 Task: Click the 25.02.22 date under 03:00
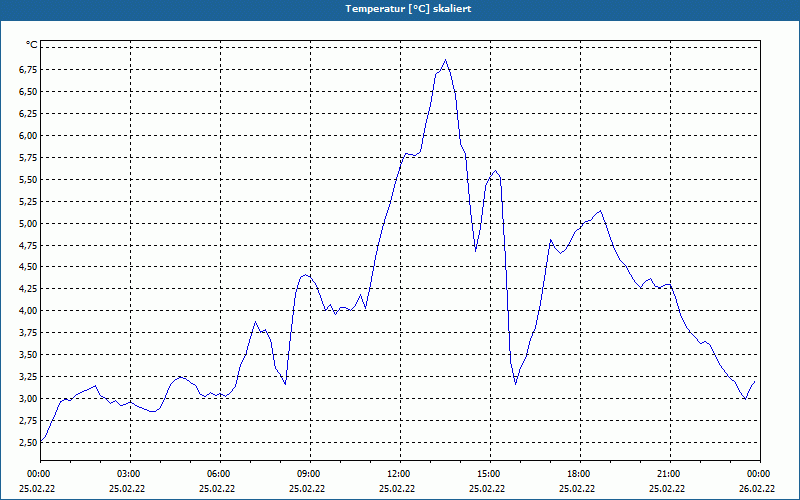[x=127, y=488]
